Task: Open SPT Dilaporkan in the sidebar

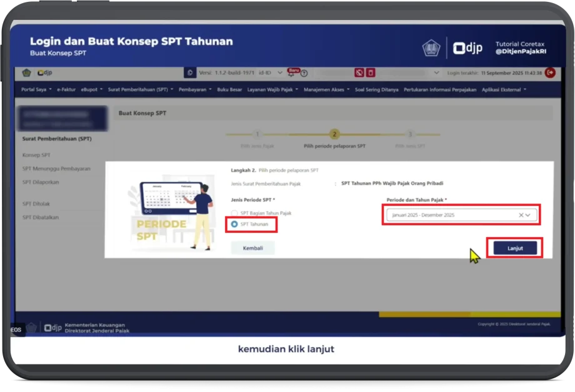Action: click(x=41, y=182)
